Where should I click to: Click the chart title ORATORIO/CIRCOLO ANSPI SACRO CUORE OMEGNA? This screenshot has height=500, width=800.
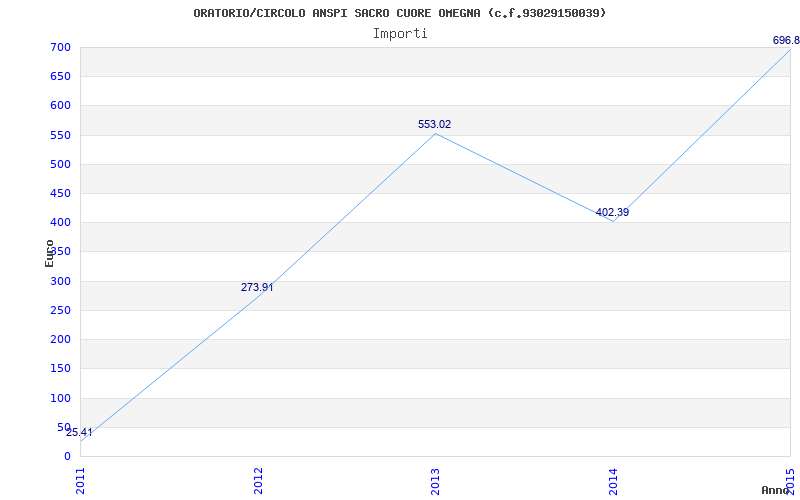pos(400,13)
